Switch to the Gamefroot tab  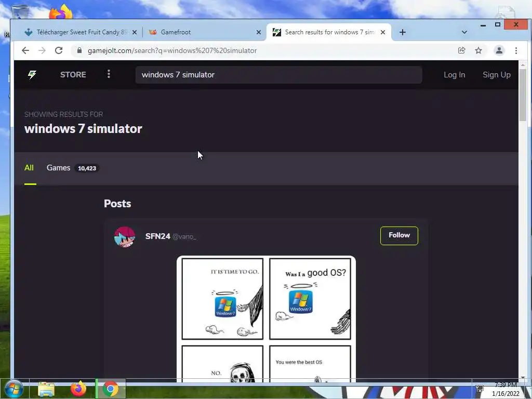tap(204, 32)
